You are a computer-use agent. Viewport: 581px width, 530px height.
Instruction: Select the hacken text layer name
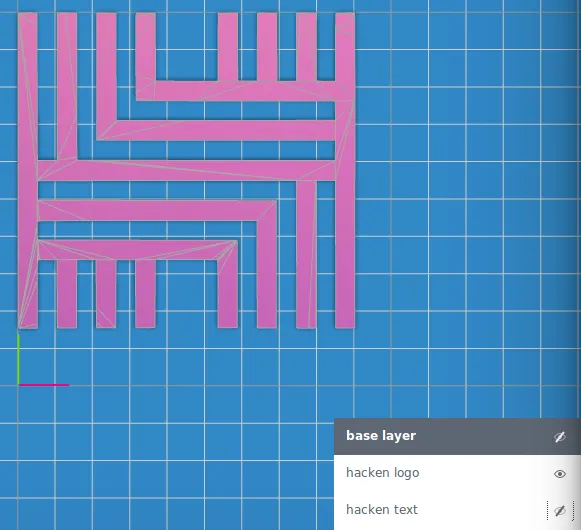[382, 510]
